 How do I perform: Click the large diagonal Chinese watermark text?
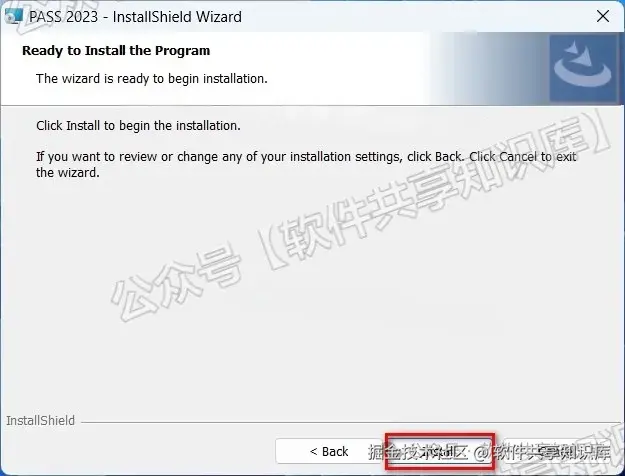(361, 217)
